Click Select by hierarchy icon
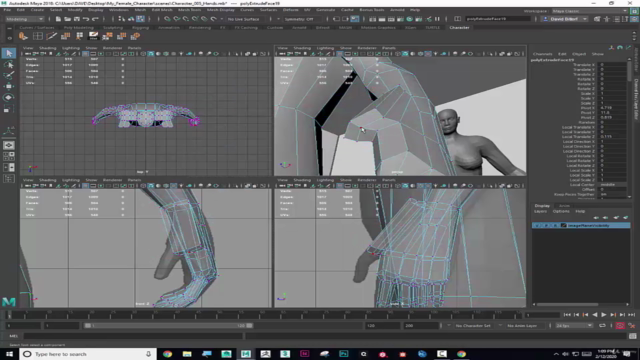 point(122,19)
